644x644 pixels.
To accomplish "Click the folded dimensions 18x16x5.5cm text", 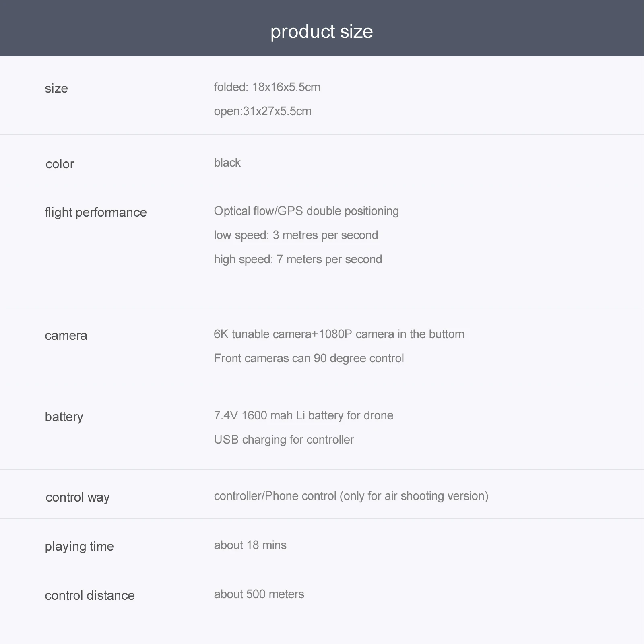I will (267, 87).
